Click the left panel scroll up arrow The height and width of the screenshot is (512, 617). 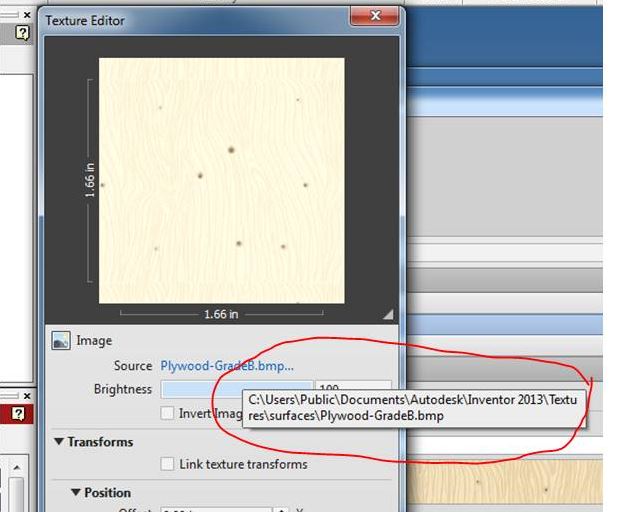[17, 468]
